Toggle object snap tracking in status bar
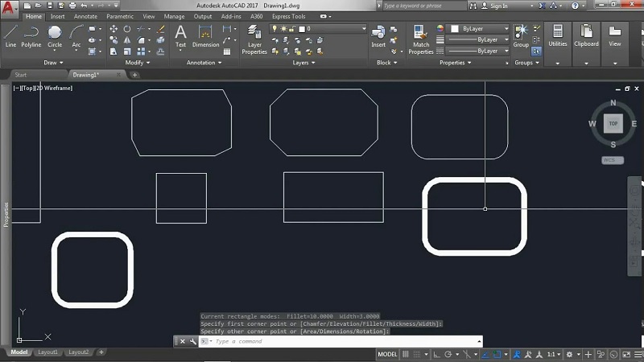The image size is (644, 362). pos(485,354)
